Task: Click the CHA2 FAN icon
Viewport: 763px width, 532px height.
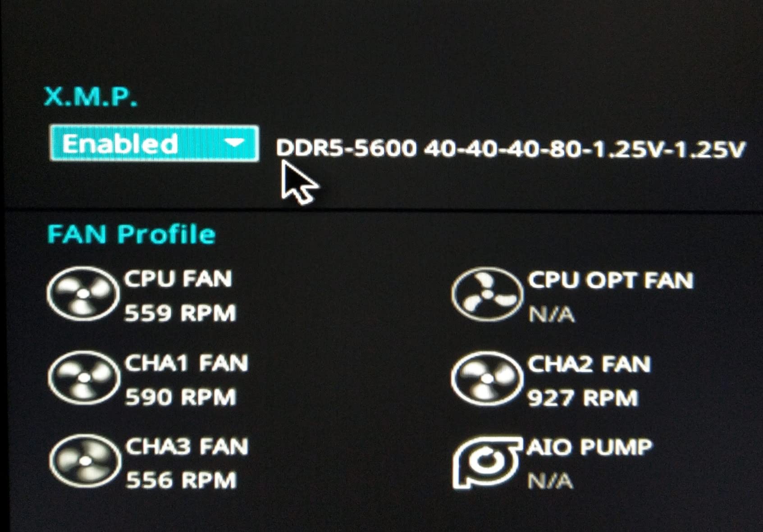Action: pyautogui.click(x=488, y=378)
